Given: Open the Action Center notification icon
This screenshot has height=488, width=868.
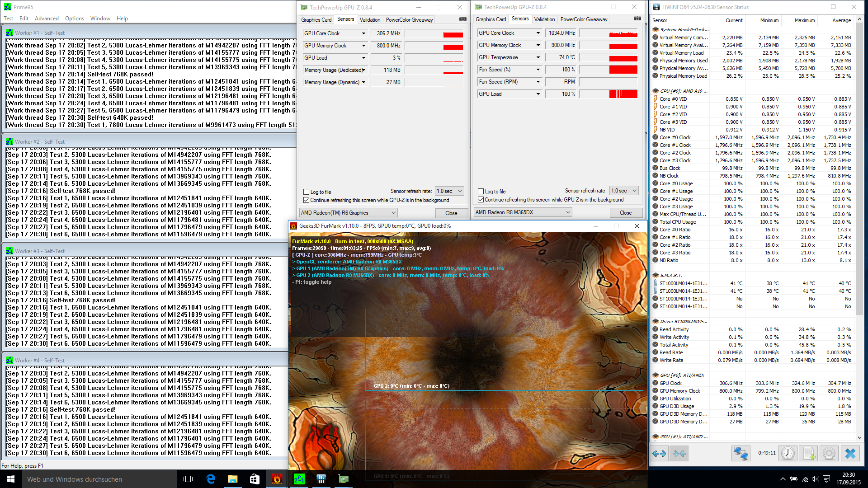Looking at the screenshot, I should 826,479.
